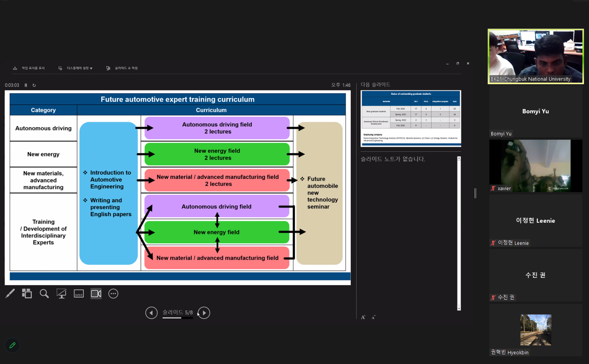Open the display settings dropdown
Viewport: 589px width, 364px height.
pyautogui.click(x=76, y=68)
